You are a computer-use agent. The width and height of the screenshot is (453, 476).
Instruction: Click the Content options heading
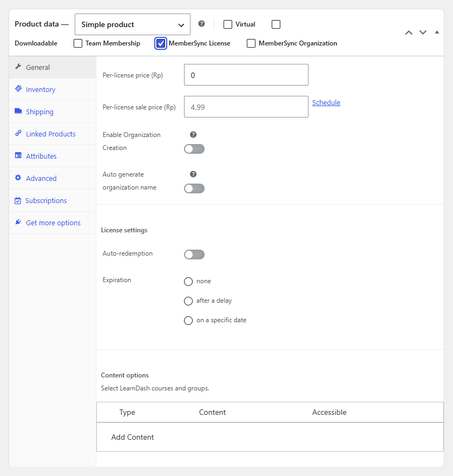(x=124, y=375)
